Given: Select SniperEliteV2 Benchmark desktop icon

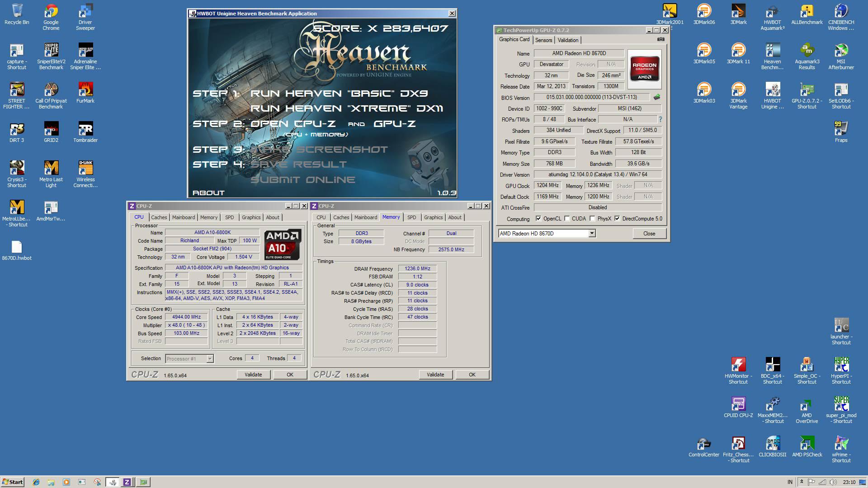Looking at the screenshot, I should 51,56.
